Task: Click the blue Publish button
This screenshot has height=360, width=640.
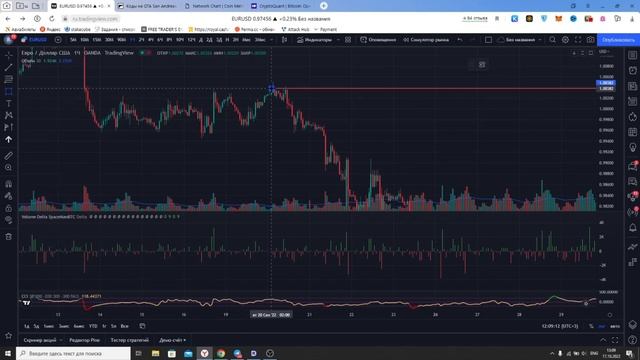Action: [x=618, y=40]
